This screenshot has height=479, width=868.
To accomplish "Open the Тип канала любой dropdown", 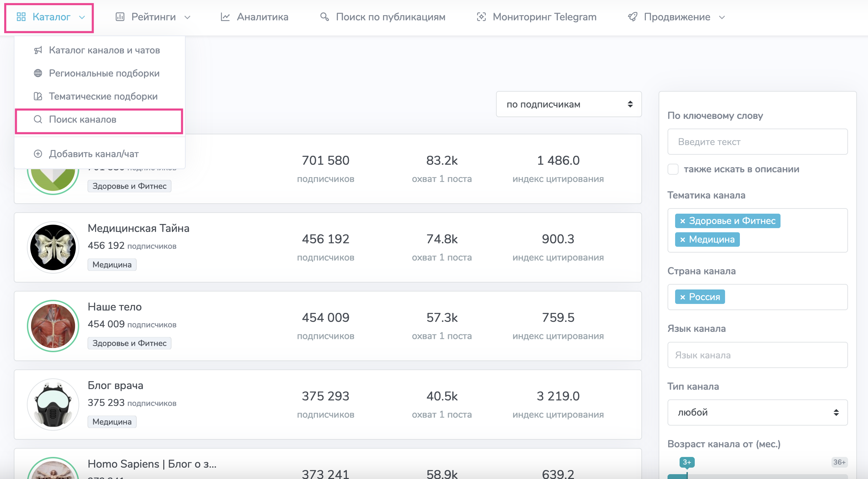I will pyautogui.click(x=757, y=412).
